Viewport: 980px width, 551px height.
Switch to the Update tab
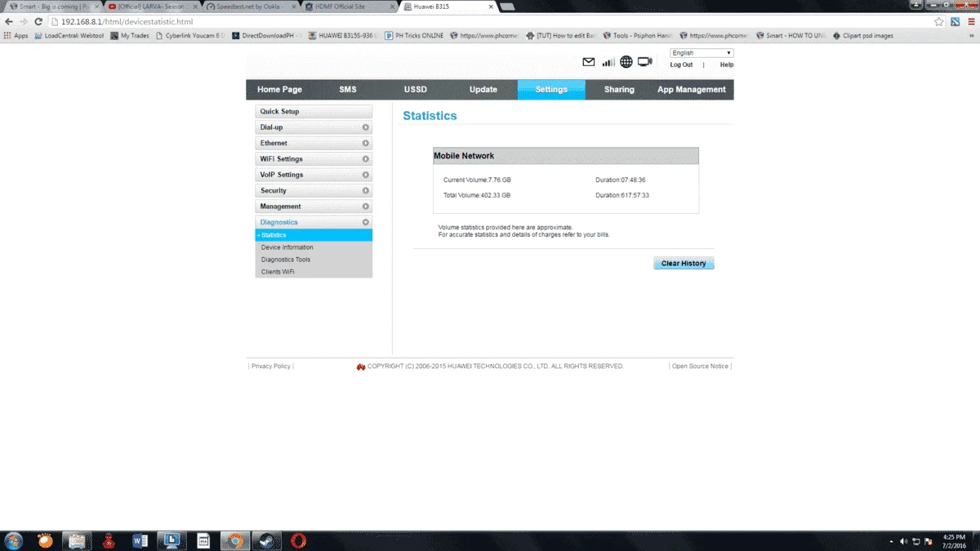click(483, 90)
